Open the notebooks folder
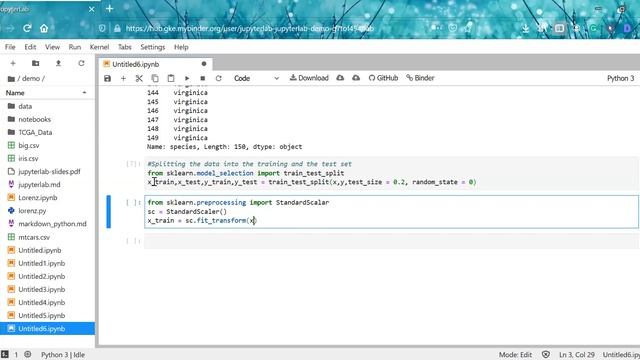 (x=47, y=119)
